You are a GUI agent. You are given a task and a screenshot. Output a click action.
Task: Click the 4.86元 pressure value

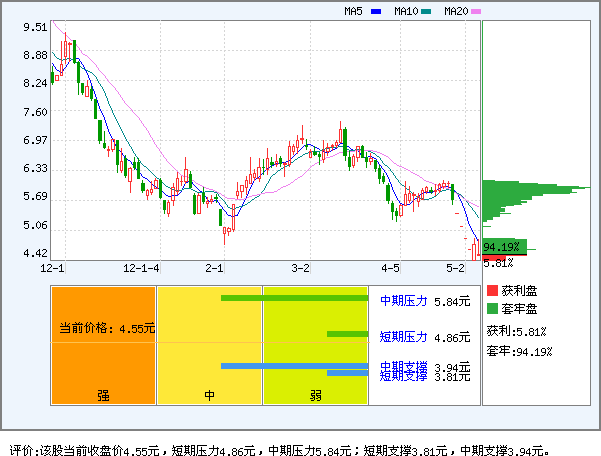pos(452,338)
